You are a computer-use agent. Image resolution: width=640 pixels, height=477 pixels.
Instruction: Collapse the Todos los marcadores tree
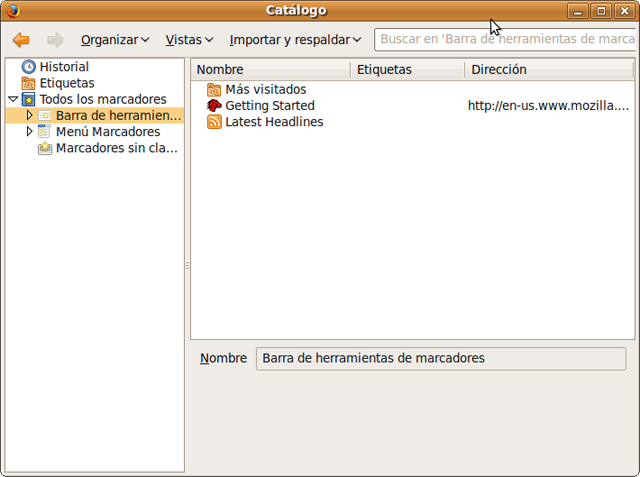(12, 100)
